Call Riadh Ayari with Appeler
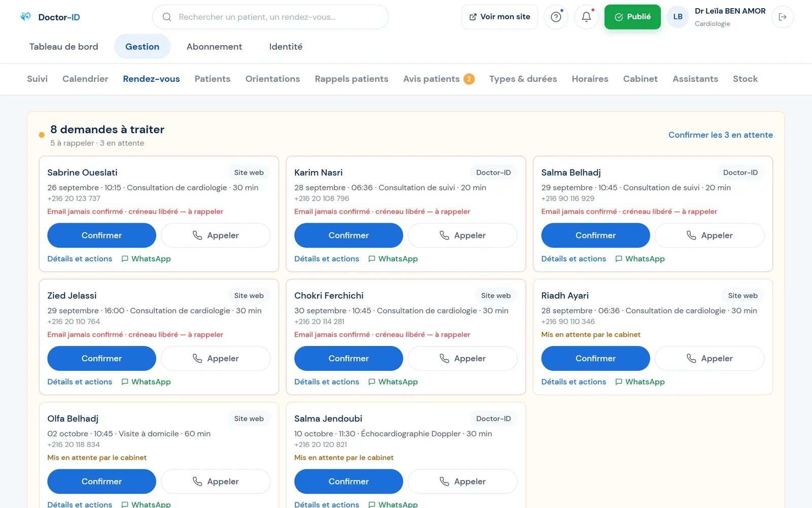 (x=709, y=358)
